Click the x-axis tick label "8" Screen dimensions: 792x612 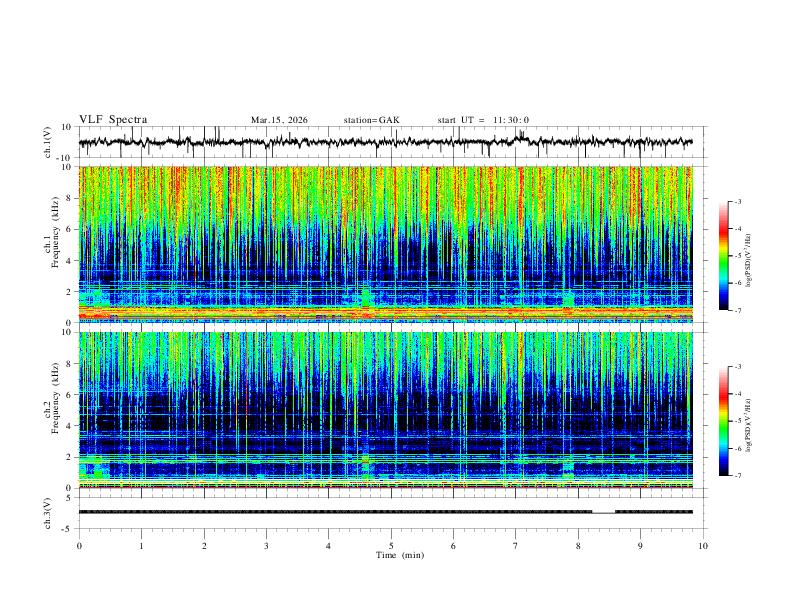[578, 546]
